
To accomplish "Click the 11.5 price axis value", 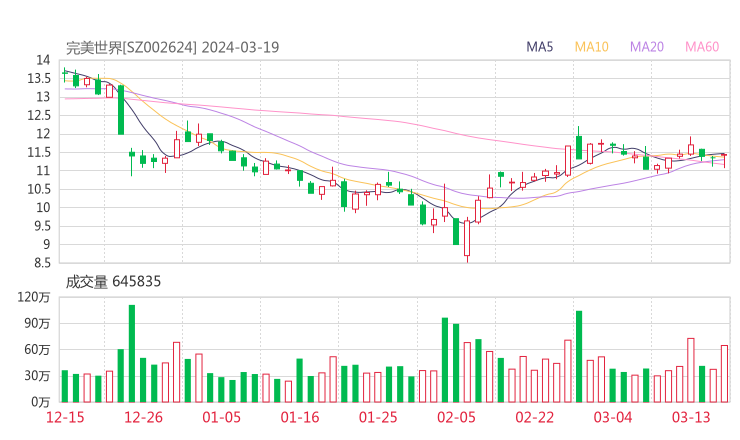I will tap(39, 152).
